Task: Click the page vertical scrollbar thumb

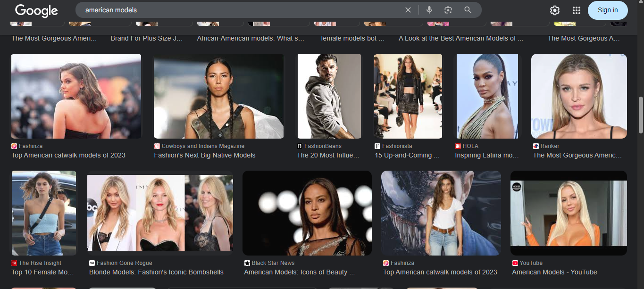Action: pos(640,115)
